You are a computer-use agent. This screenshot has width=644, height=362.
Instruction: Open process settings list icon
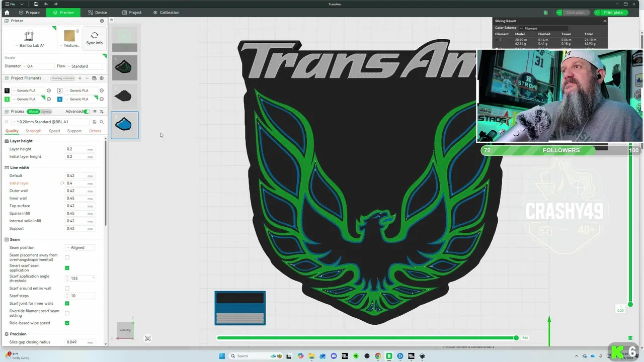[94, 112]
